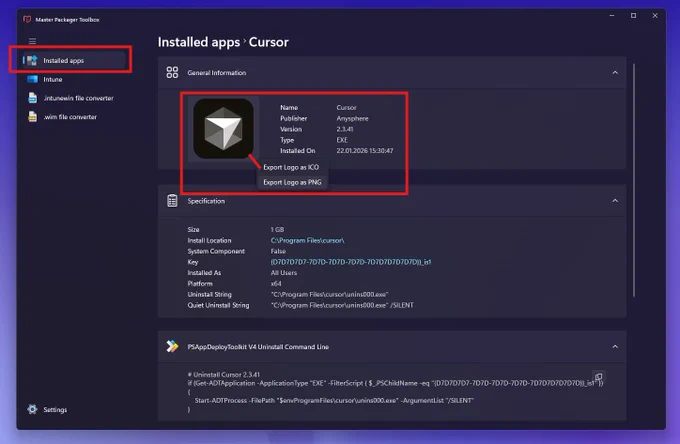Image resolution: width=680 pixels, height=444 pixels.
Task: Go back to Installed apps breadcrumb
Action: [x=199, y=42]
